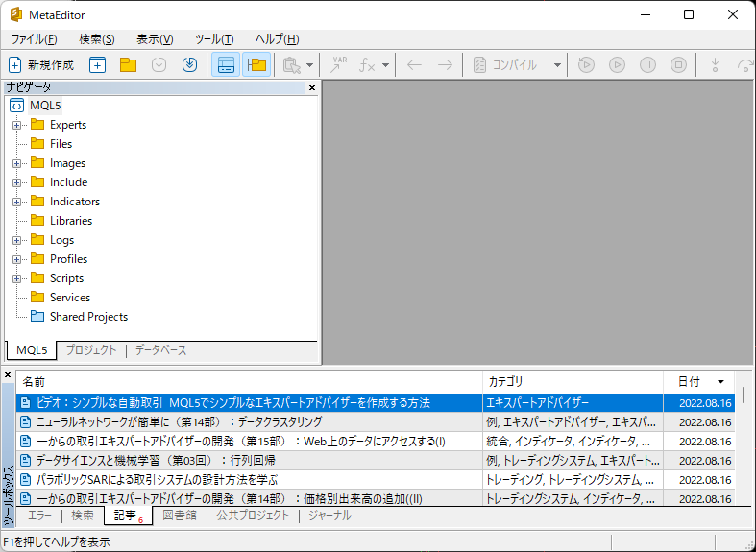Click the save all double-arrow icon
Screen dimensions: 756x552
tap(189, 64)
